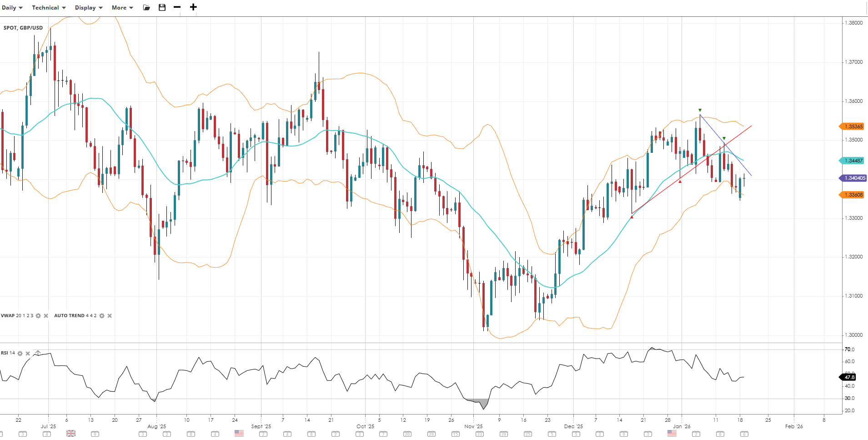Expand the Technical indicators menu
This screenshot has width=868, height=440.
(x=49, y=8)
